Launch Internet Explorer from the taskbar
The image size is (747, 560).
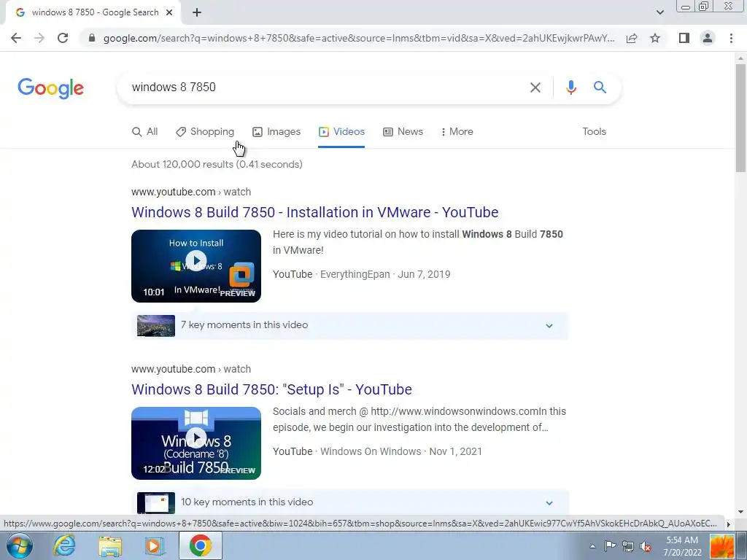pos(64,545)
